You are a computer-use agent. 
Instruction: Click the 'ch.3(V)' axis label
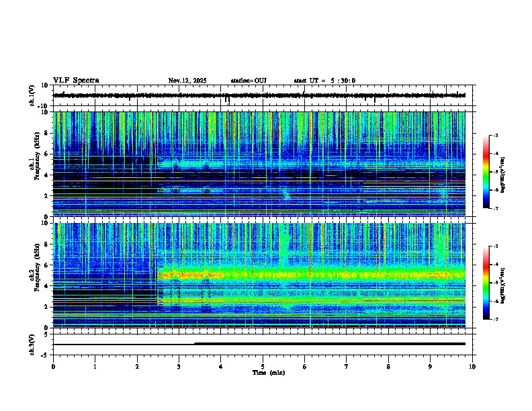(32, 345)
